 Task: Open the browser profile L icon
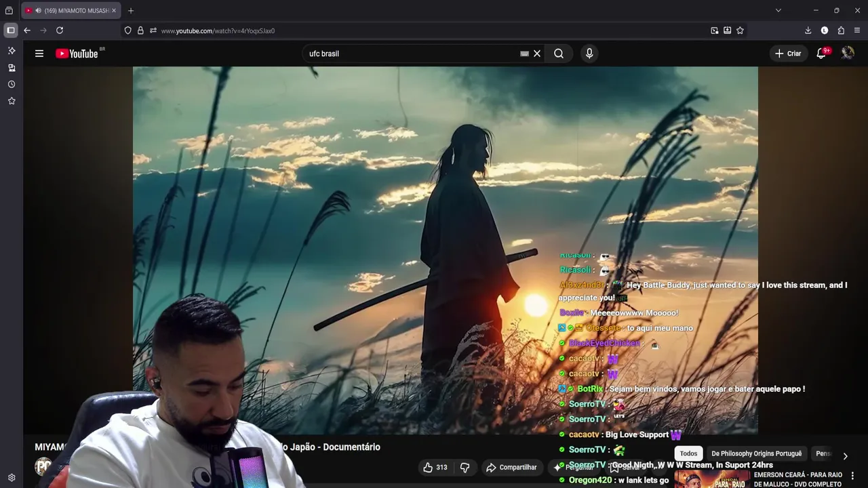pyautogui.click(x=825, y=30)
